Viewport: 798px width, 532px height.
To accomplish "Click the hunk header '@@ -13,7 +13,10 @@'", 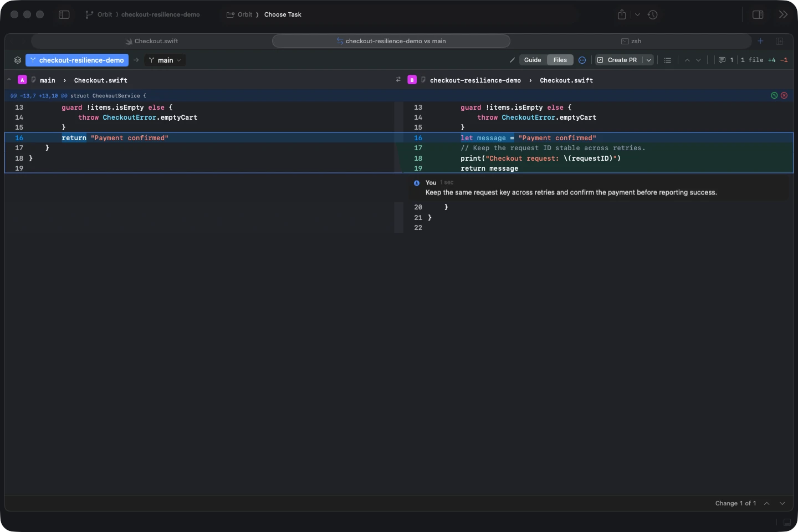I will point(39,96).
